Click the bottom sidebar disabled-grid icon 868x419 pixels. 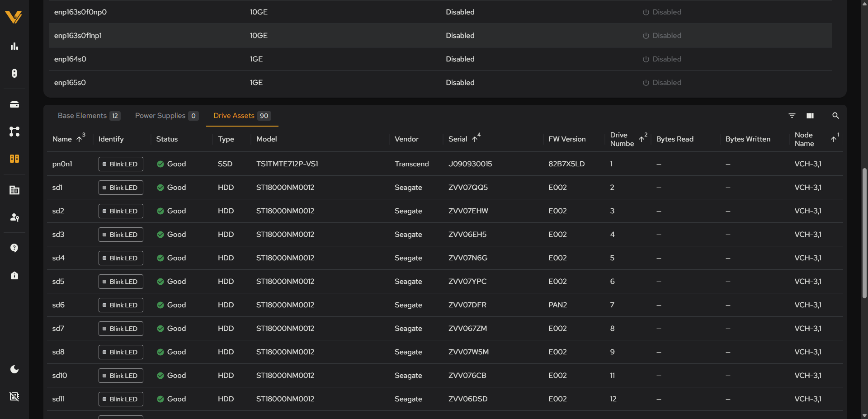click(x=14, y=396)
